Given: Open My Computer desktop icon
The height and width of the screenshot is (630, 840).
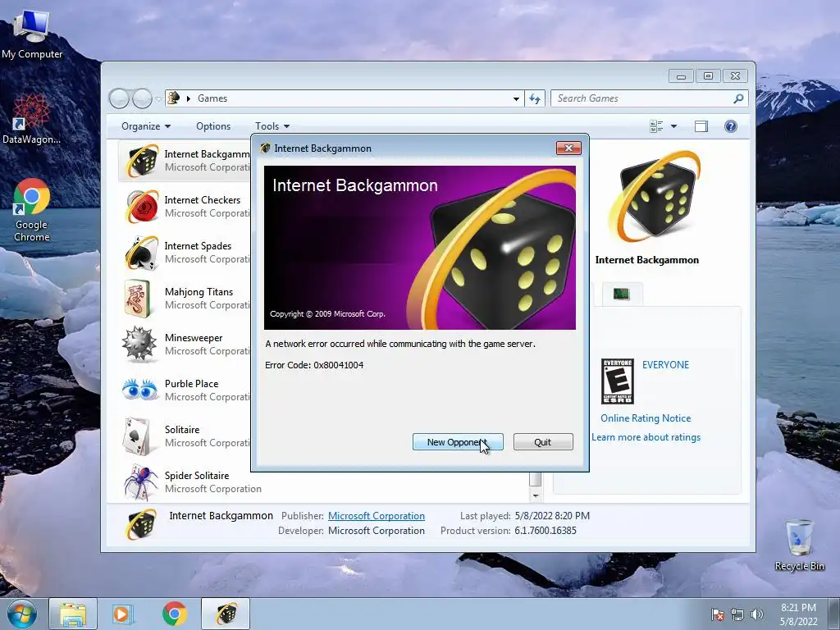Looking at the screenshot, I should pyautogui.click(x=32, y=34).
